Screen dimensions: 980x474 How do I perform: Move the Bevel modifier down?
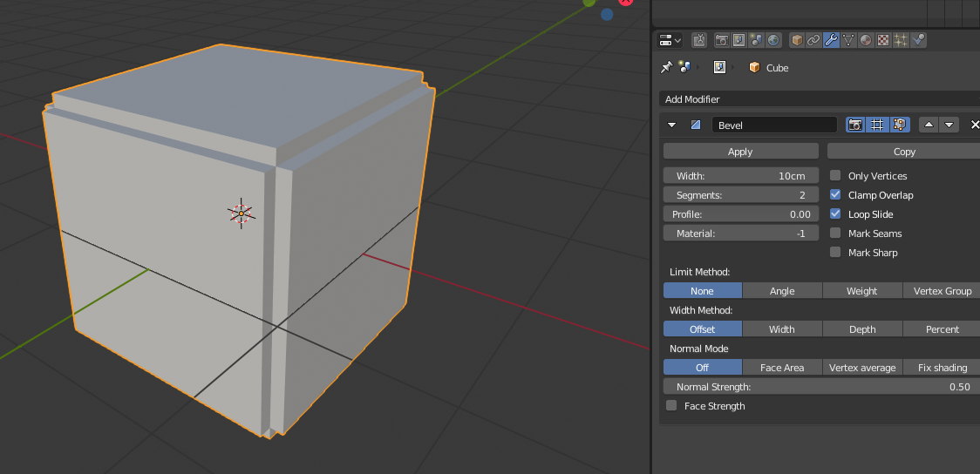[949, 125]
